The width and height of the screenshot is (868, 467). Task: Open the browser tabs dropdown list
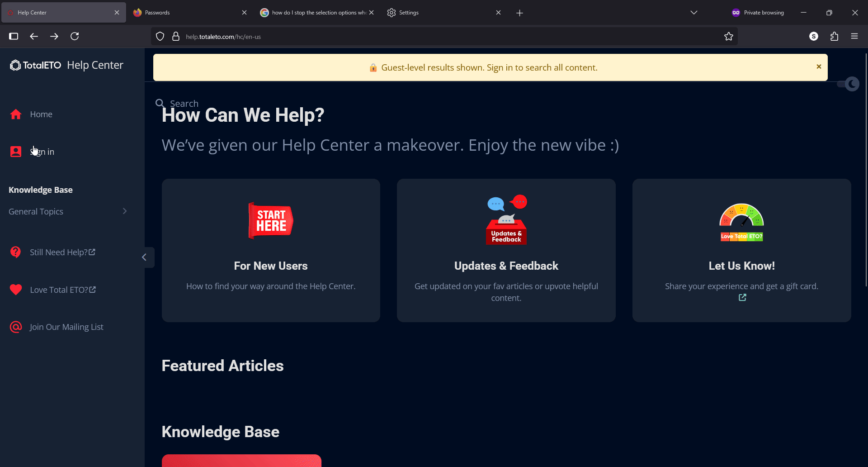[x=694, y=12]
